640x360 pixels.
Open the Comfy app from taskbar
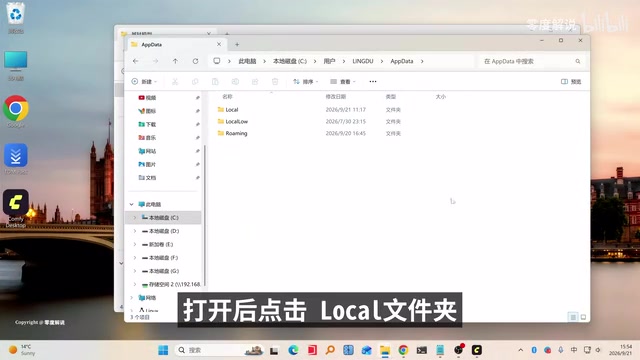coord(477,350)
